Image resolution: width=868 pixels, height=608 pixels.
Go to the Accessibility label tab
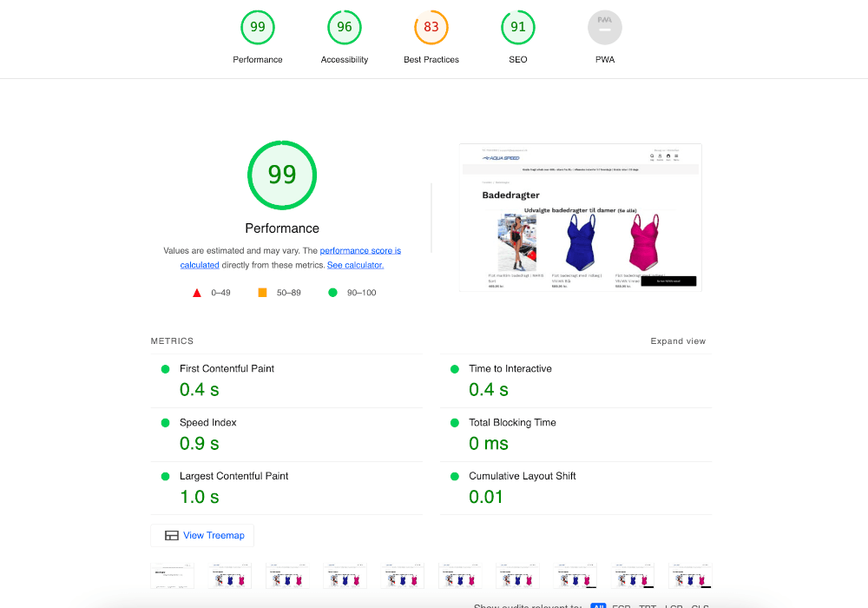[x=345, y=60]
